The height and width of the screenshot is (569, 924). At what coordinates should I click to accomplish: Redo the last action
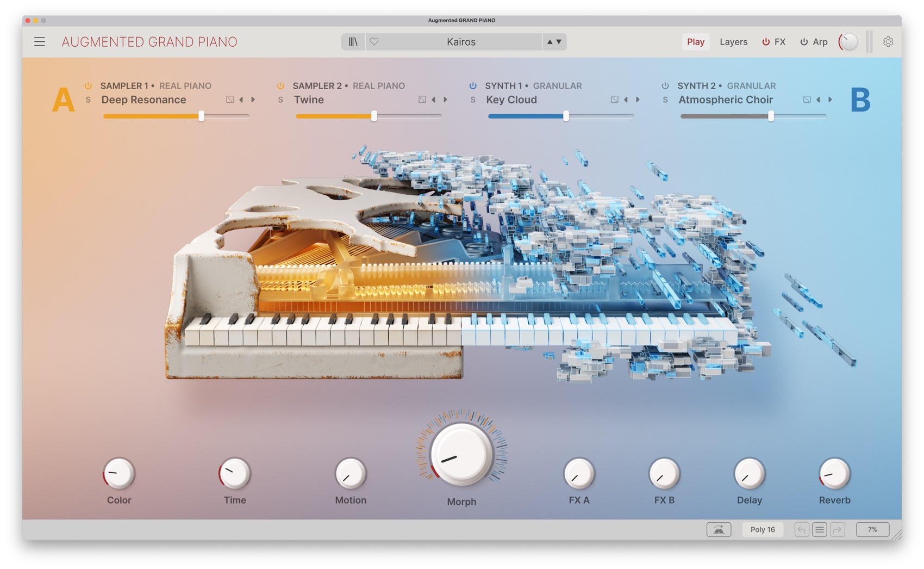837,529
